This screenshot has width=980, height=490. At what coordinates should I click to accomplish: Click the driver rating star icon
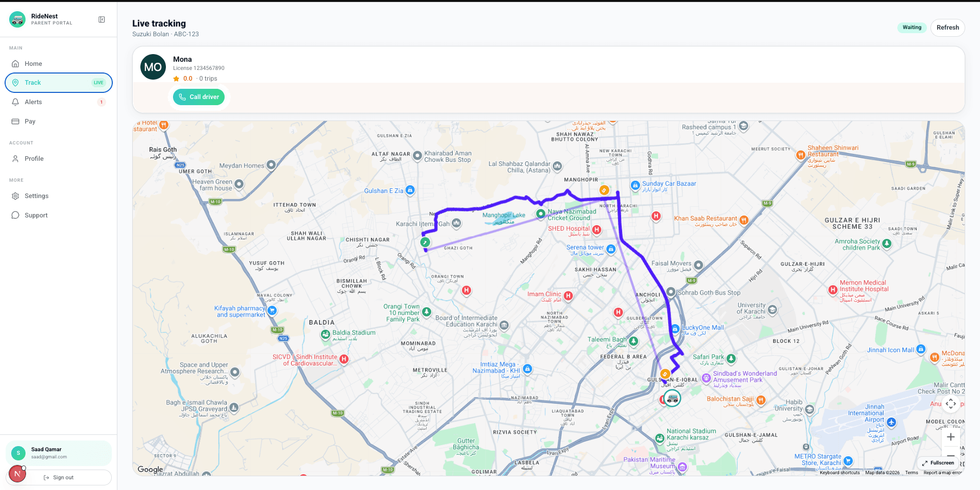pyautogui.click(x=176, y=79)
